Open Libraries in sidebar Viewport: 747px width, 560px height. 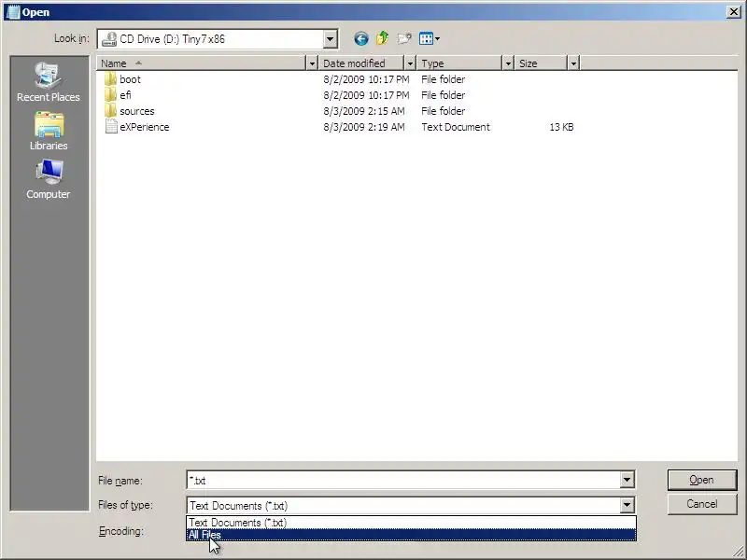(49, 132)
